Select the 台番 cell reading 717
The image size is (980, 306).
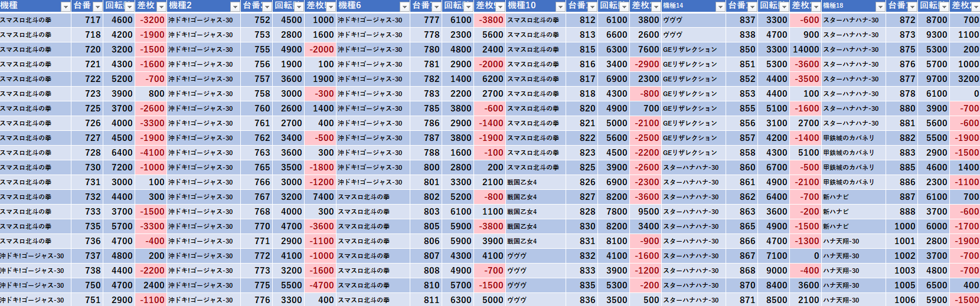[x=87, y=20]
